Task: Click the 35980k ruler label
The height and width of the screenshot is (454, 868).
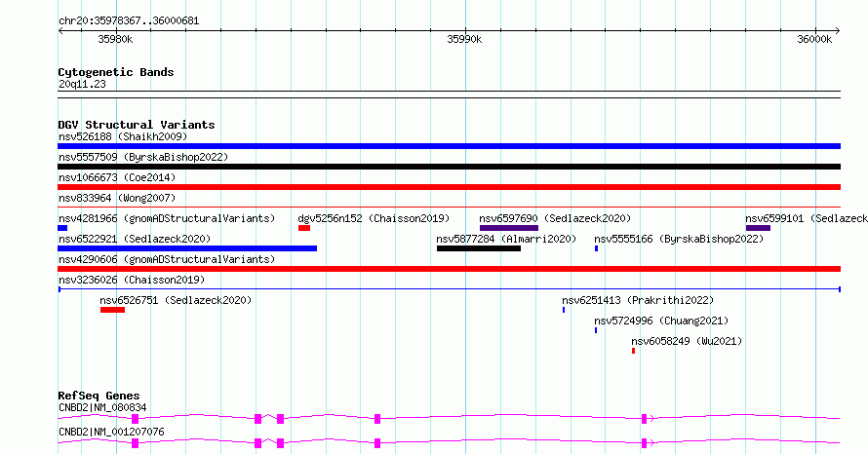Action: (115, 39)
